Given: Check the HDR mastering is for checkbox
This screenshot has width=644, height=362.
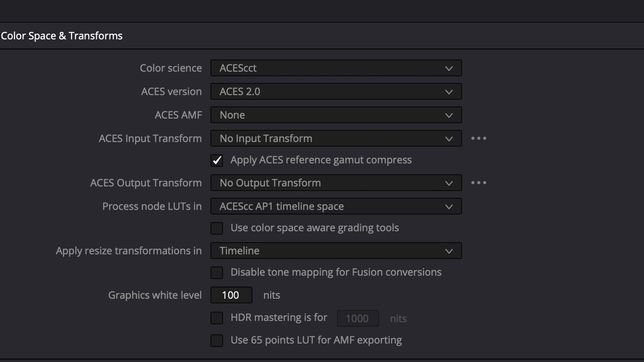Looking at the screenshot, I should pos(217,318).
